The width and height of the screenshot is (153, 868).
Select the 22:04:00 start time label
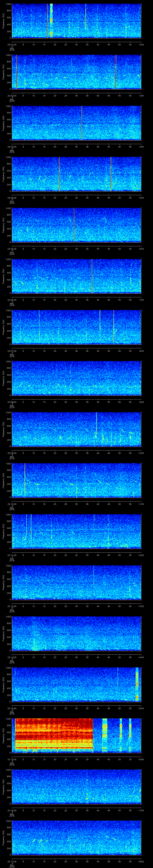[x=12, y=197]
